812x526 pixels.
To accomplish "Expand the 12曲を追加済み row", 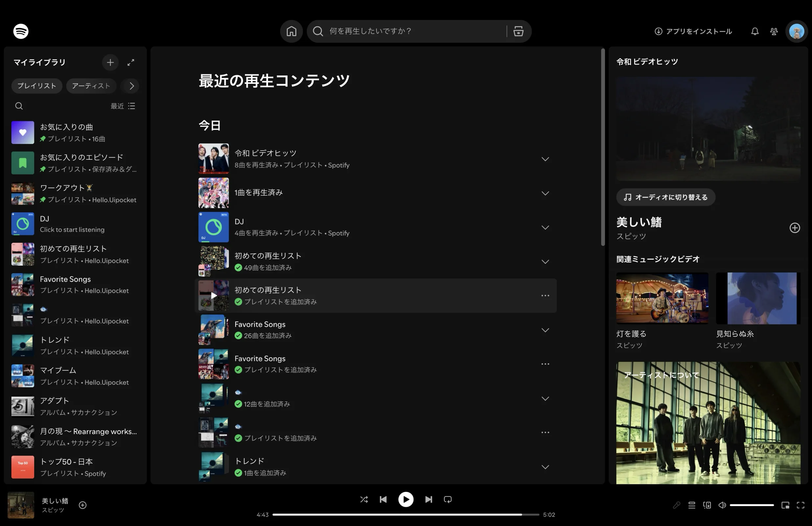I will pos(545,398).
